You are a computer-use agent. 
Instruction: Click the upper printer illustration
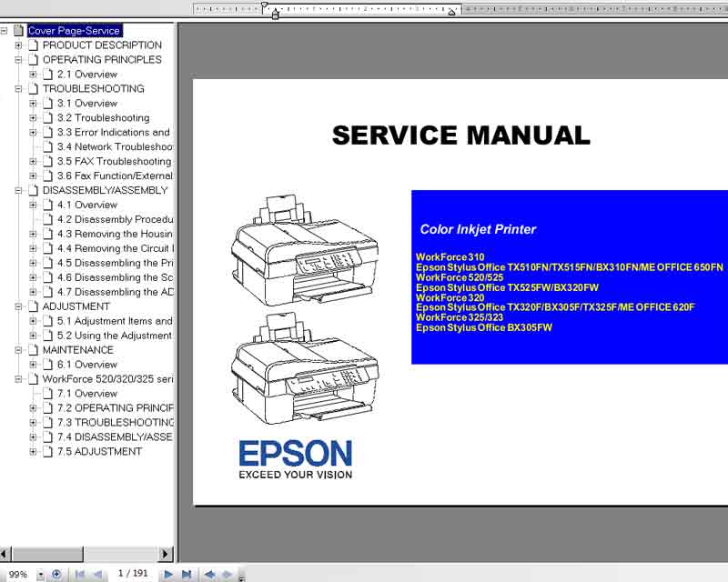tap(305, 249)
